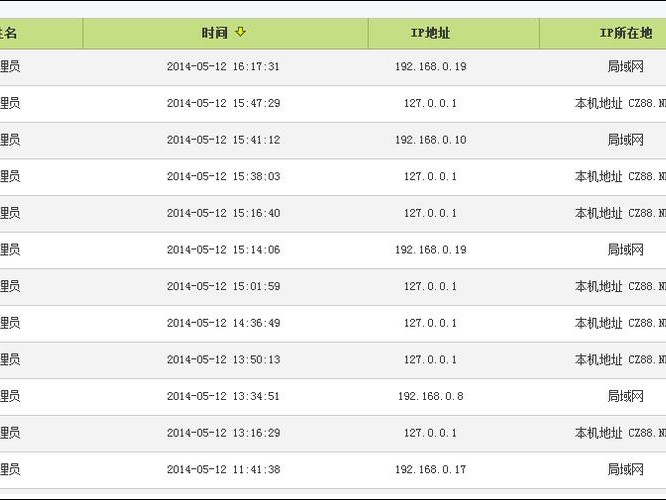Image resolution: width=666 pixels, height=500 pixels.
Task: Select the row timed 2014-05-12 13:16:29
Action: [x=223, y=433]
